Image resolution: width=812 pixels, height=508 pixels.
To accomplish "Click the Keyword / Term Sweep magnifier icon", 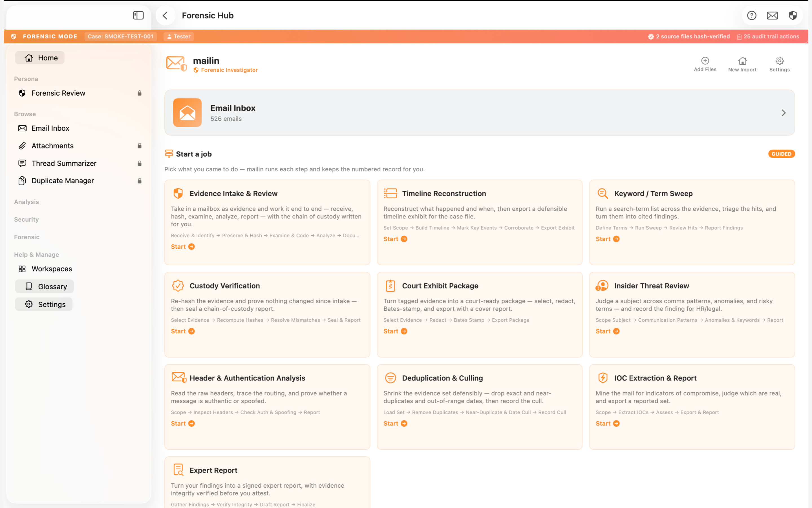I will pos(603,194).
